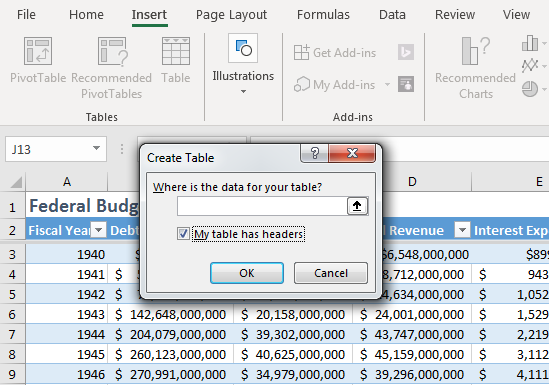Select row 1 header
This screenshot has height=385, width=549.
[x=13, y=206]
